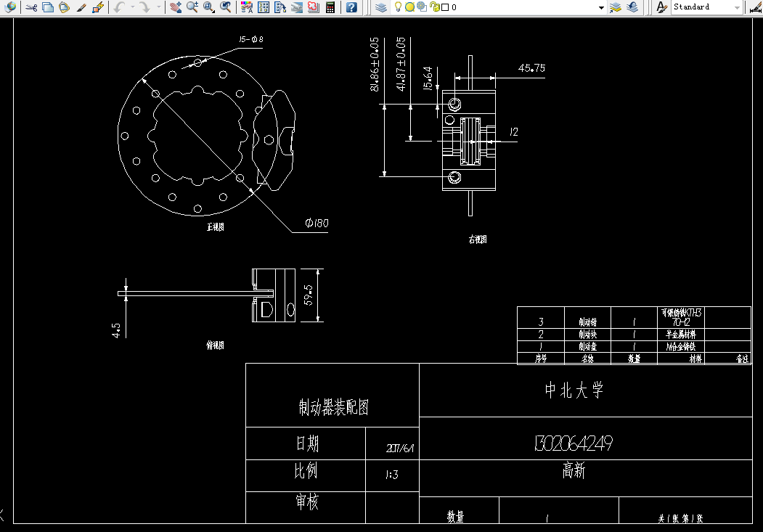
Task: Click the Zoom Previous icon
Action: tap(225, 7)
